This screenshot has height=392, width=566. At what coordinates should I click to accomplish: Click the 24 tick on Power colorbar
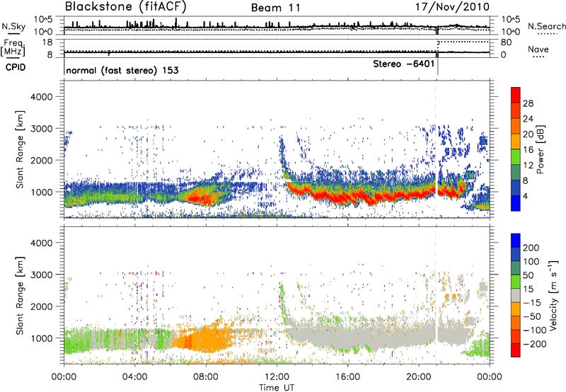tap(528, 119)
